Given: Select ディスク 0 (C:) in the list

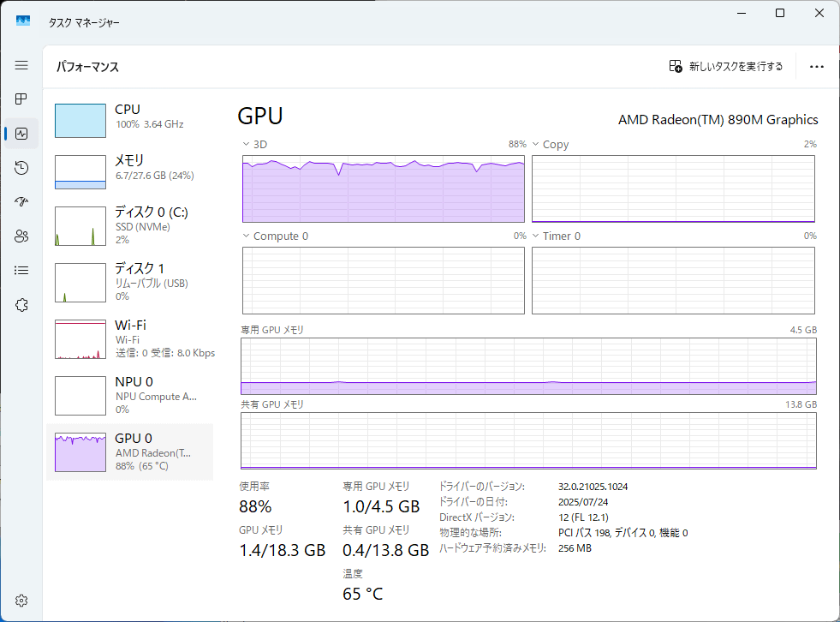Looking at the screenshot, I should tap(130, 226).
